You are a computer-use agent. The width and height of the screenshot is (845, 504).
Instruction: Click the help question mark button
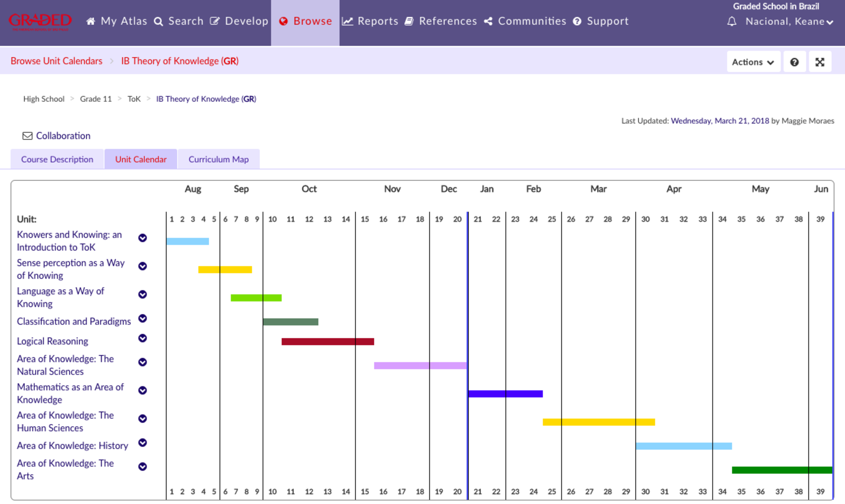tap(794, 62)
